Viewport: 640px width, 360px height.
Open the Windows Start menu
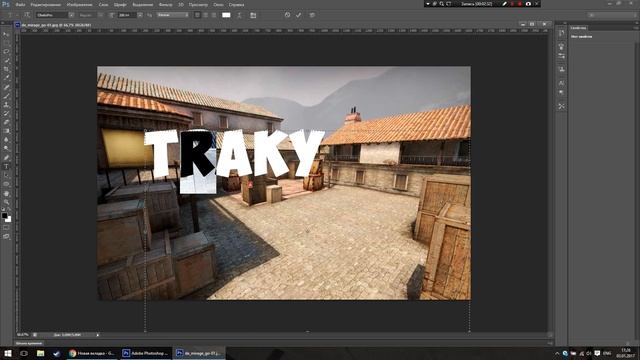[8, 353]
